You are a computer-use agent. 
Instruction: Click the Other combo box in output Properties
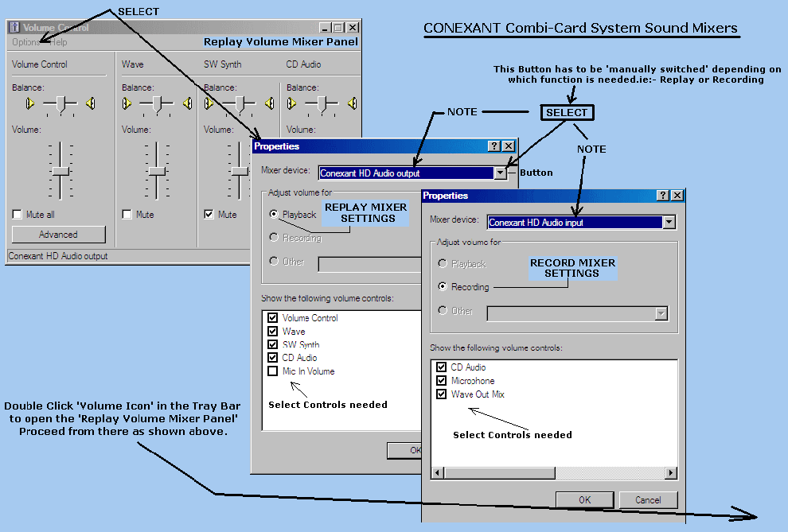pos(370,265)
